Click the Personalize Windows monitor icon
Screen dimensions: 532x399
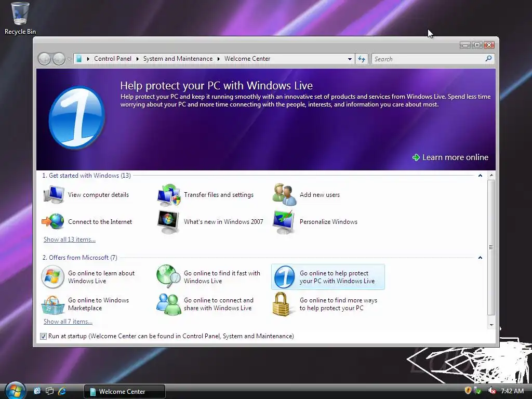pos(284,222)
